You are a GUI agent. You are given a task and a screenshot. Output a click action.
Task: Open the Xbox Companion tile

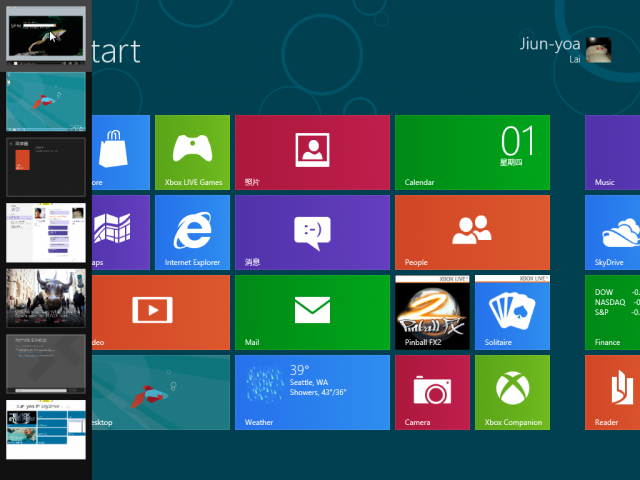pos(512,392)
